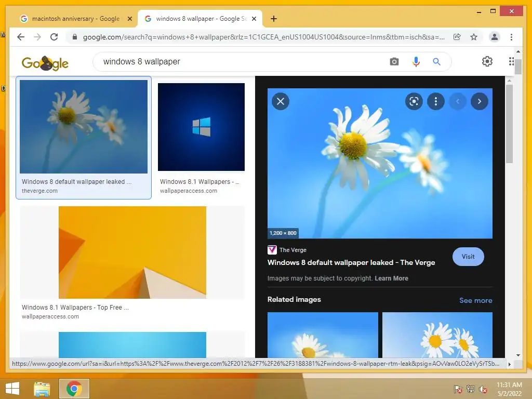532x399 pixels.
Task: Go back to the previous page
Action: [x=21, y=37]
